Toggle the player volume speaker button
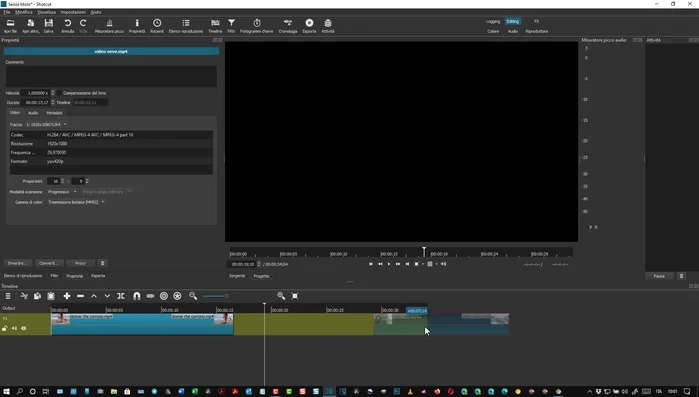Viewport: 699px width, 397px height. pyautogui.click(x=444, y=264)
